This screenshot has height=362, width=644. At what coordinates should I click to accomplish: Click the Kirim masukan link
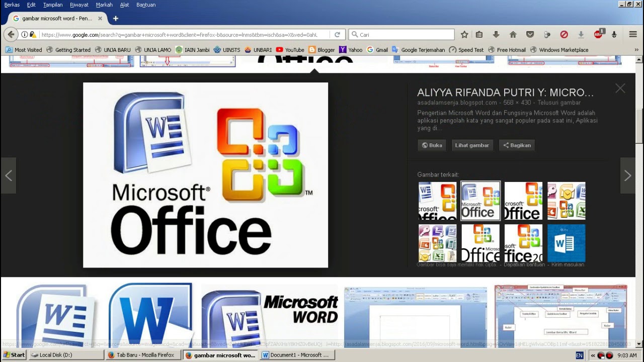(568, 264)
